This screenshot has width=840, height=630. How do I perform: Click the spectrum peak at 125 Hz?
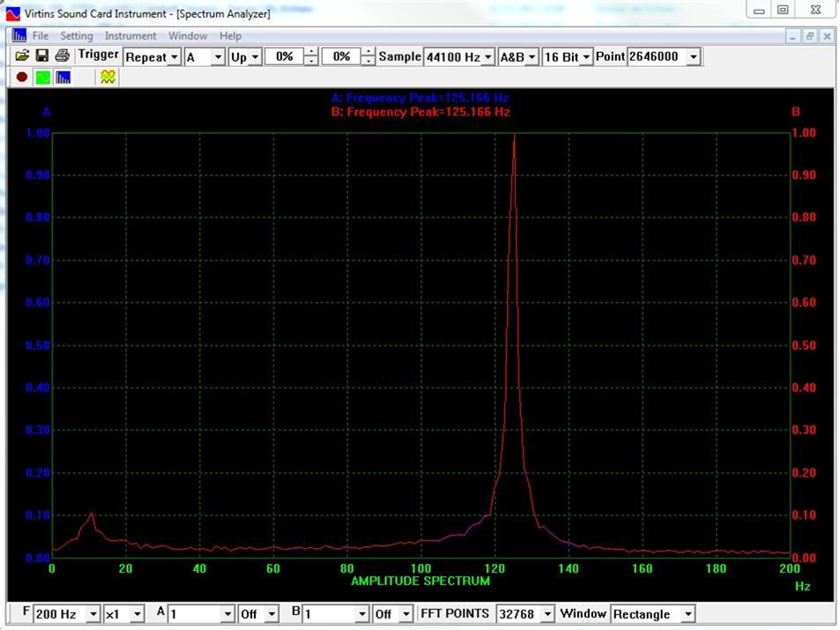point(514,135)
